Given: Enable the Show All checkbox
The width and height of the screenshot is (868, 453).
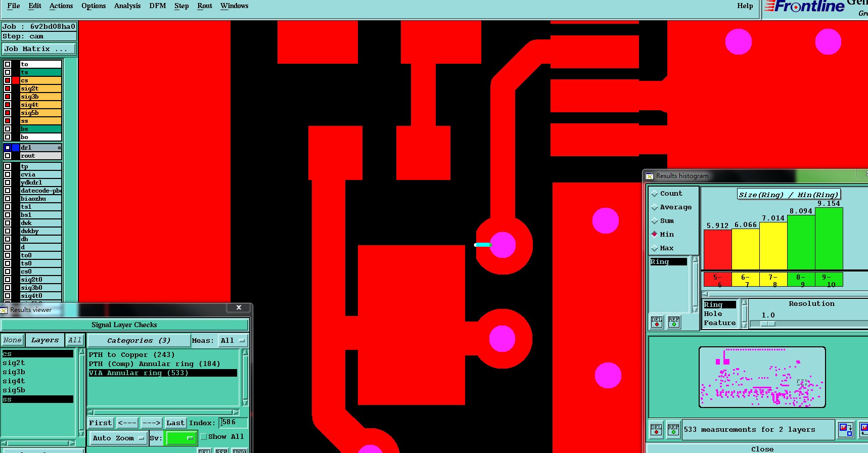Looking at the screenshot, I should click(204, 437).
